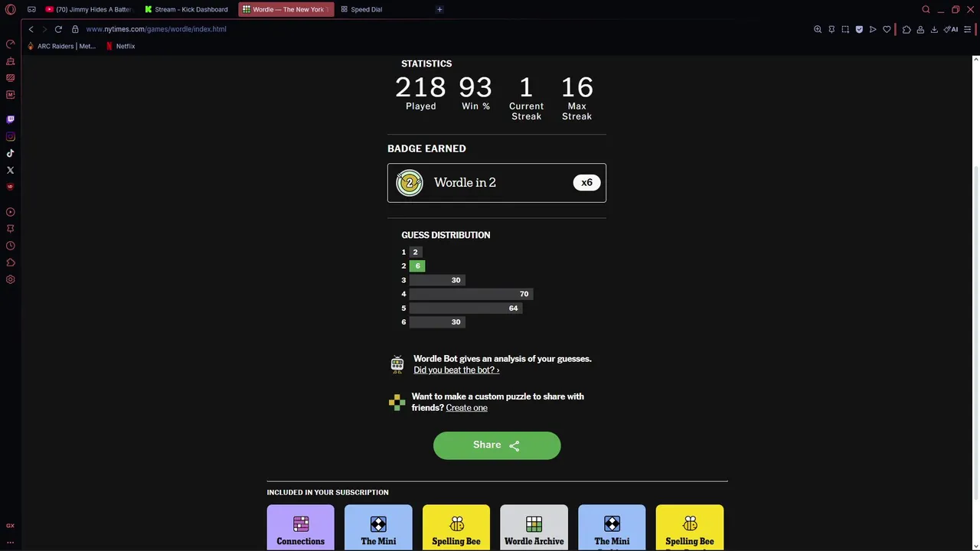Open X (Twitter) in the sidebar
This screenshot has height=551, width=980.
[x=11, y=170]
